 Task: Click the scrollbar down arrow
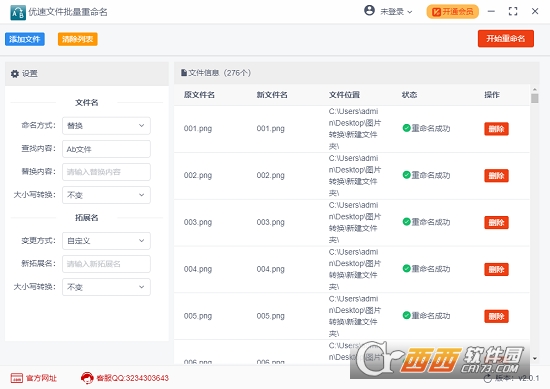tap(535, 358)
